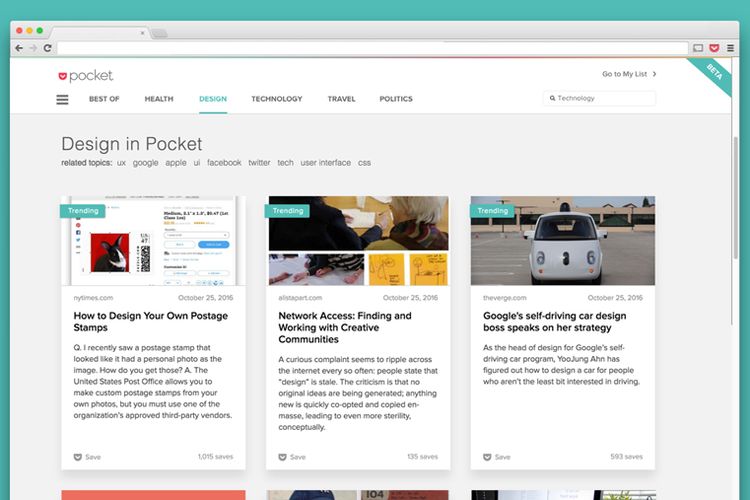The width and height of the screenshot is (750, 500).
Task: Click the css related topic
Action: (364, 163)
